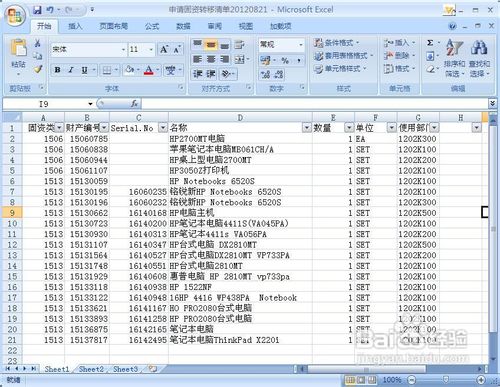Switch to Sheet3 worksheet
The height and width of the screenshot is (387, 500).
pos(125,369)
